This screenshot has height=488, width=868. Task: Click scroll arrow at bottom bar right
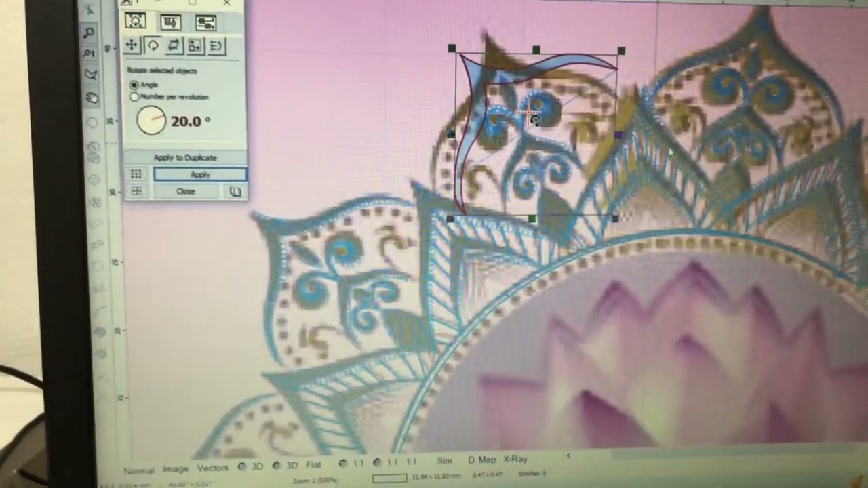[x=568, y=456]
